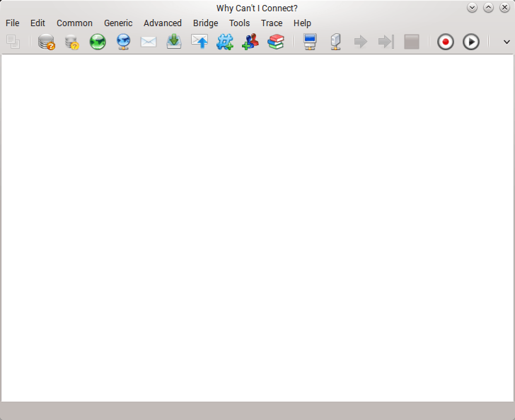Click the black play circle button
515x420 pixels.
(x=471, y=42)
